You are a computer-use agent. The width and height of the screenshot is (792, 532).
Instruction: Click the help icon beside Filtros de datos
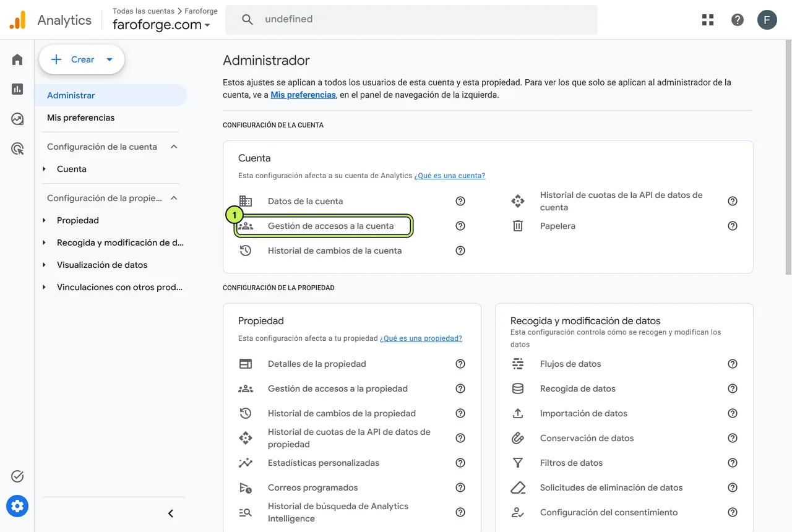(x=733, y=463)
